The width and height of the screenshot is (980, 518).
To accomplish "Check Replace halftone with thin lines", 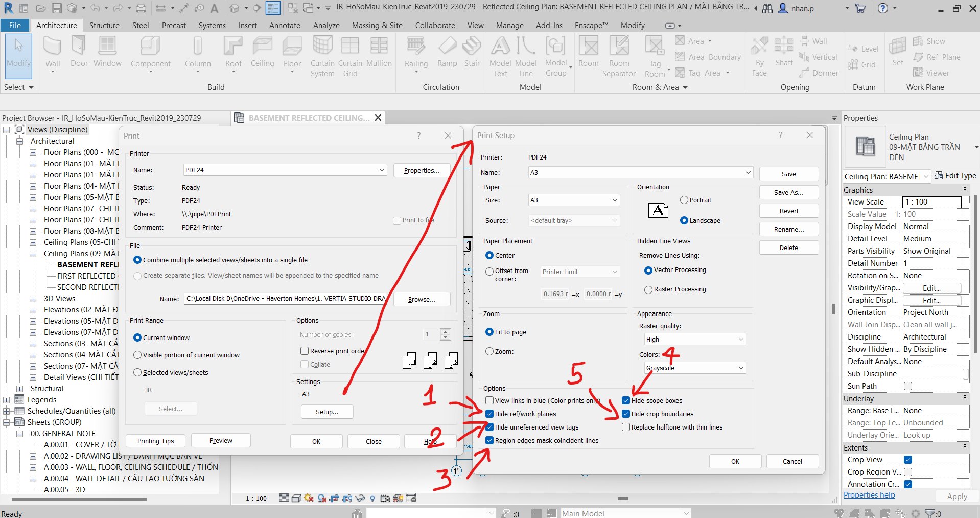I will pyautogui.click(x=626, y=427).
